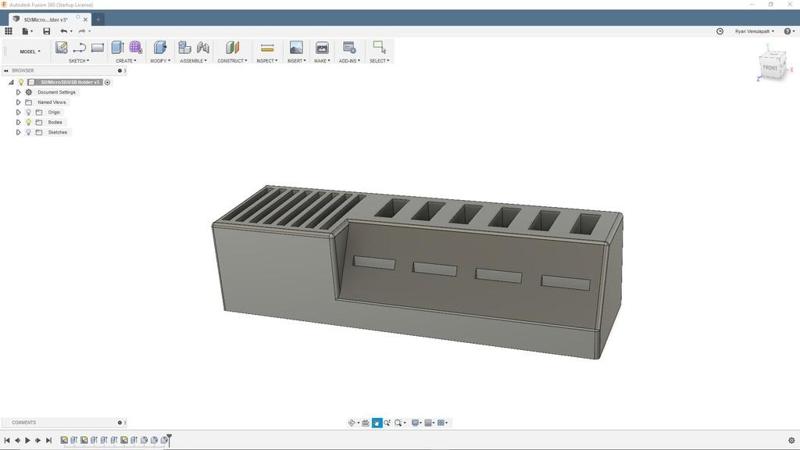Screen dimensions: 800x450
Task: Redo the last undone action
Action: [82, 31]
